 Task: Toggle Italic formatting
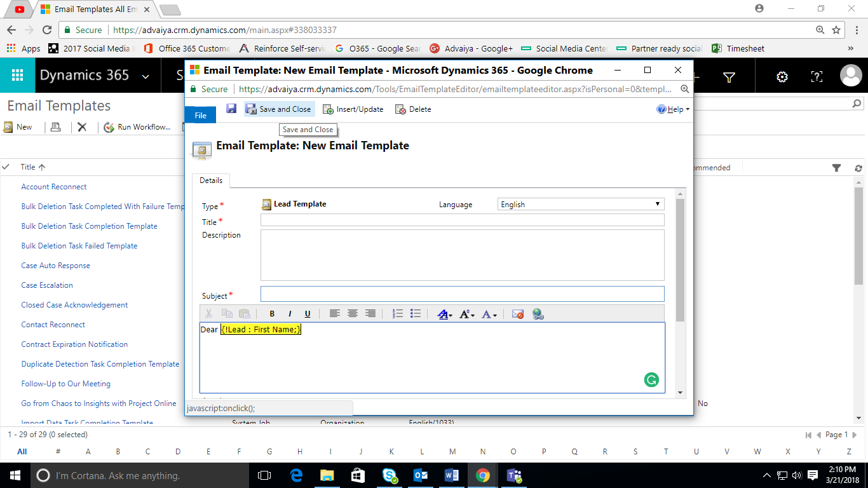point(290,314)
